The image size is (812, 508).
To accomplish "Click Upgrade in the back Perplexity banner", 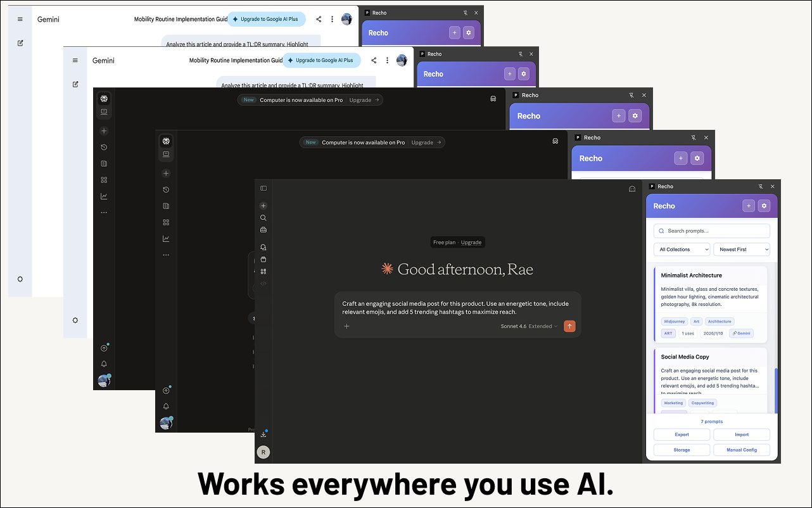I will pyautogui.click(x=364, y=100).
